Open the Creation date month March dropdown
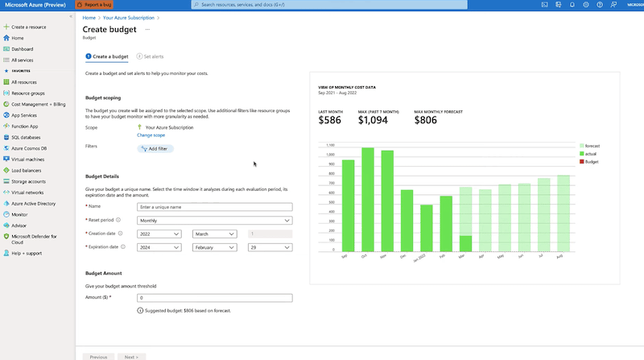Viewport: 644px width, 360px height. [x=214, y=234]
